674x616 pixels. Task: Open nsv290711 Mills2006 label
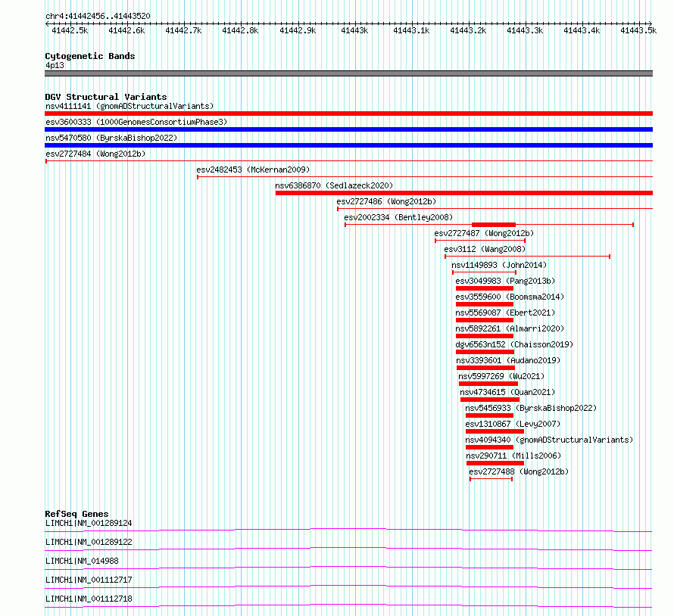point(513,456)
